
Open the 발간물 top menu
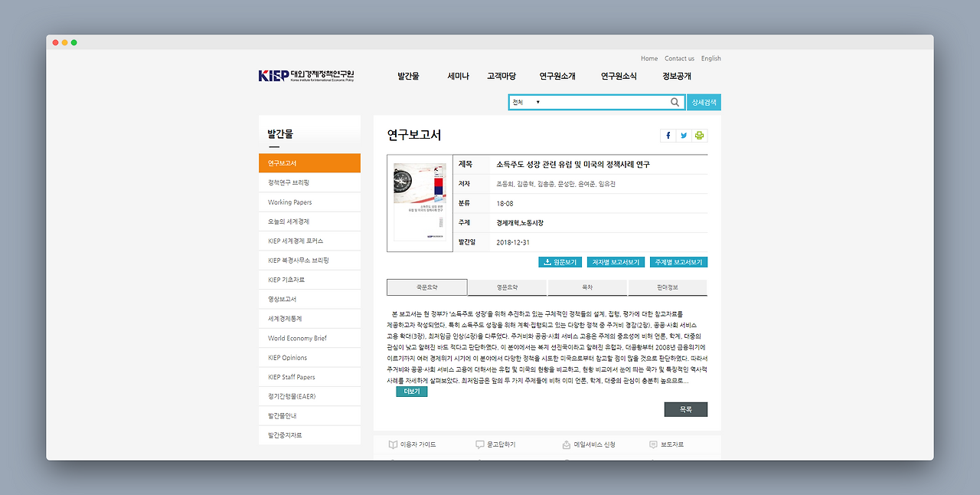coord(408,76)
